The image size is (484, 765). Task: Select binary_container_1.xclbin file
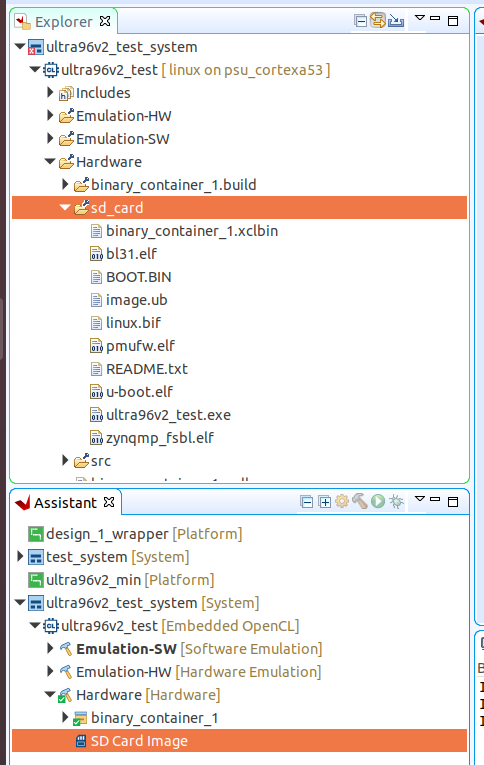click(192, 231)
